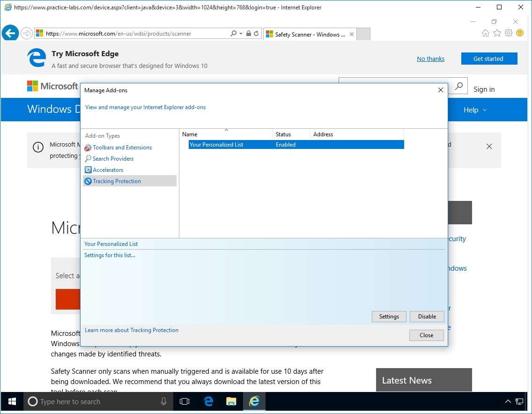532x414 pixels.
Task: Switch to Safety Scanner browser tab
Action: tap(310, 34)
